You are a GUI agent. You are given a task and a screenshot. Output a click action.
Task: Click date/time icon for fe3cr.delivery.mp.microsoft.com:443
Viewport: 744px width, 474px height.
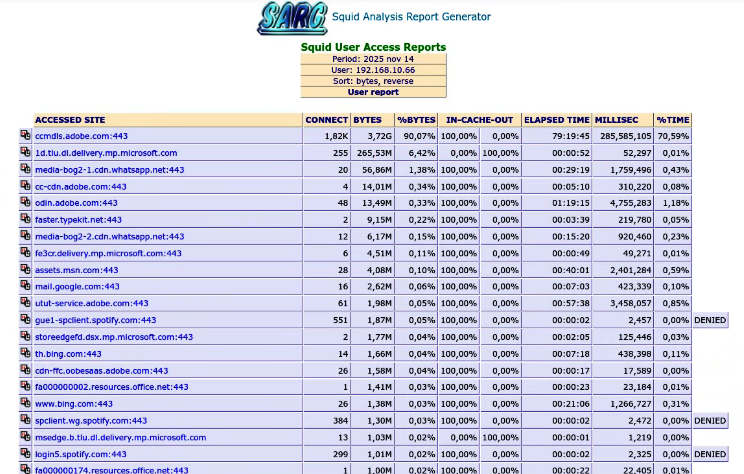[25, 253]
